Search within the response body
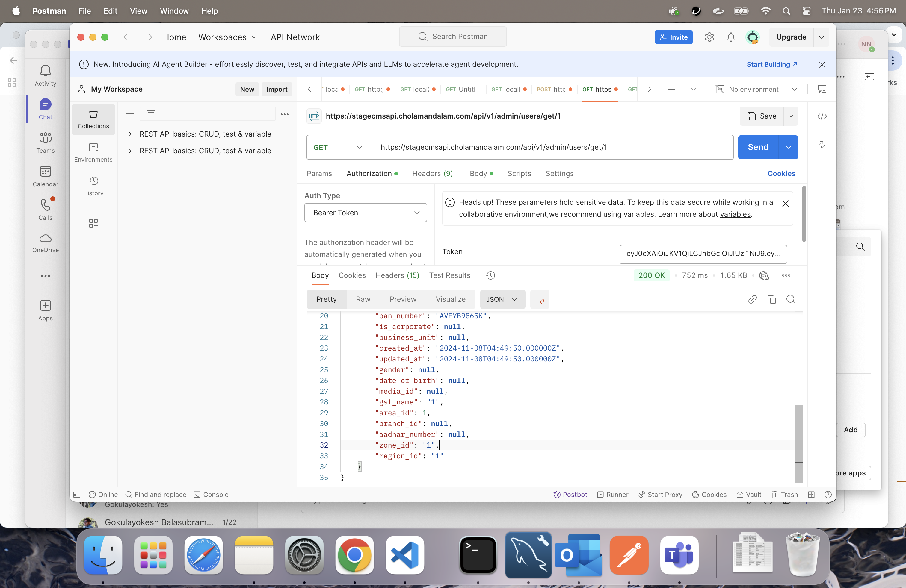This screenshot has width=906, height=588. 791,299
